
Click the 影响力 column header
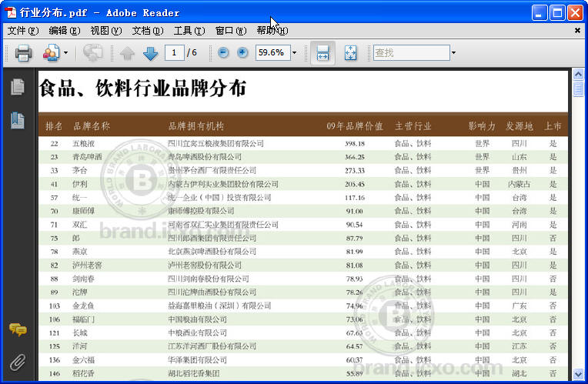pos(482,126)
